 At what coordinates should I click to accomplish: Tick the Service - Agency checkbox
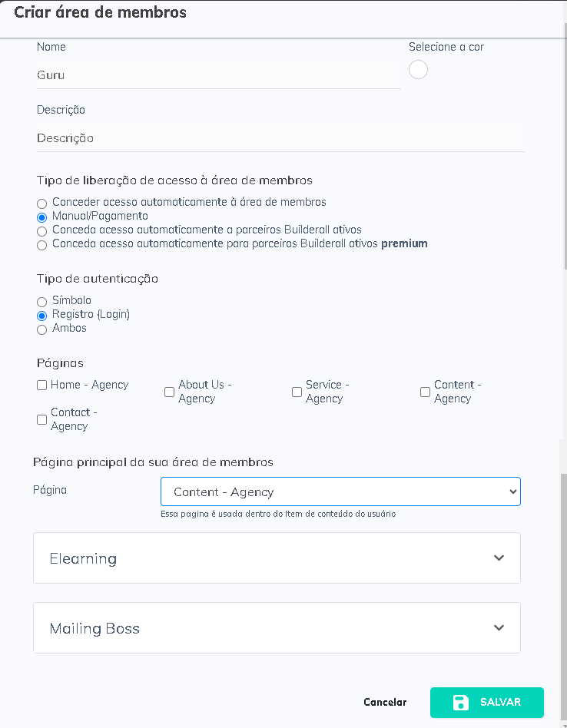[297, 392]
